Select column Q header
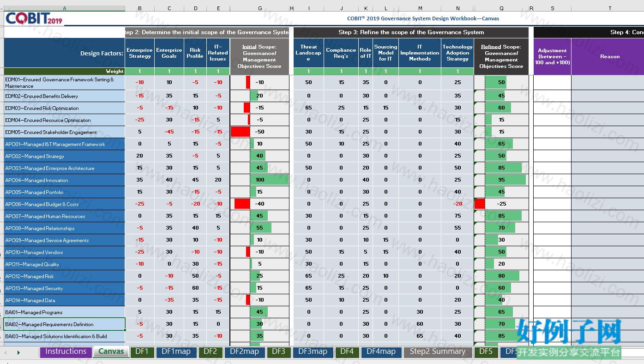 [x=501, y=8]
